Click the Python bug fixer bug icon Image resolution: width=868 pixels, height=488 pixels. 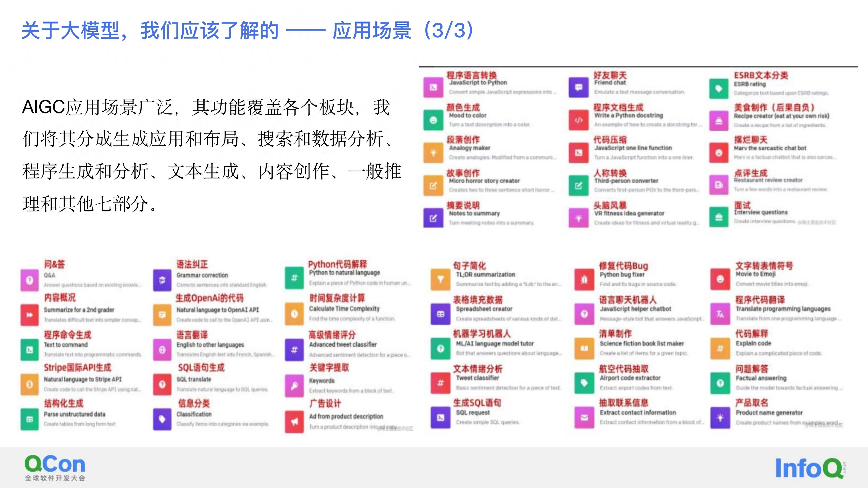point(584,280)
